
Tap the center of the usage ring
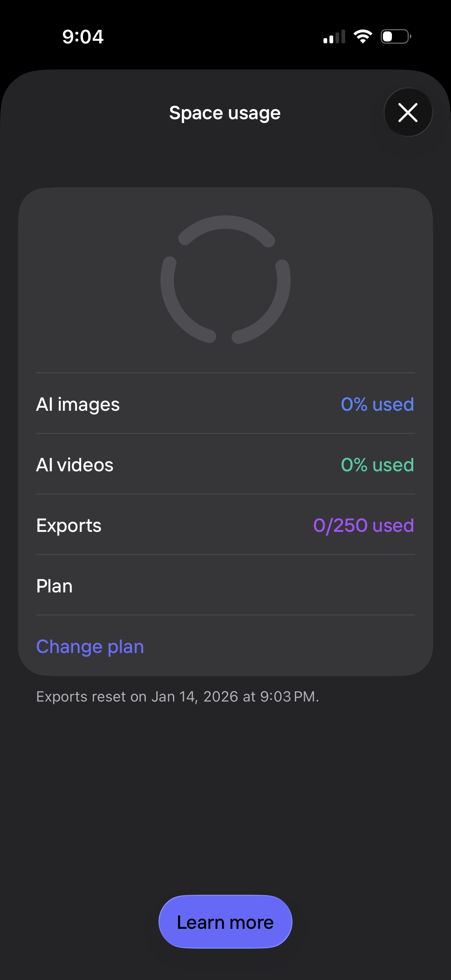pyautogui.click(x=225, y=280)
